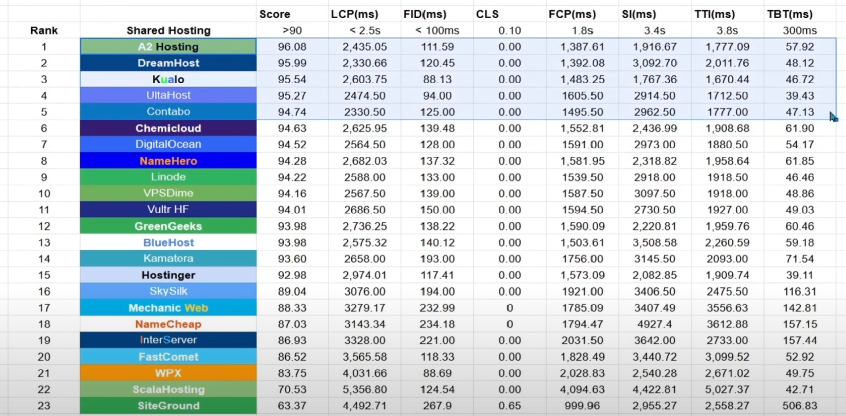Select the Vultr HF cell
The height and width of the screenshot is (416, 846).
(168, 210)
